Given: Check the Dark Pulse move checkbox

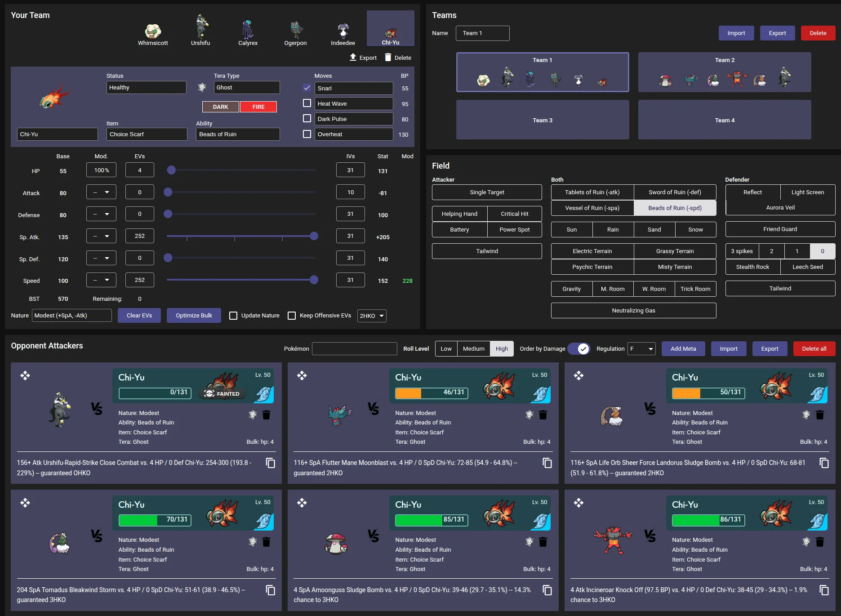Looking at the screenshot, I should point(307,119).
